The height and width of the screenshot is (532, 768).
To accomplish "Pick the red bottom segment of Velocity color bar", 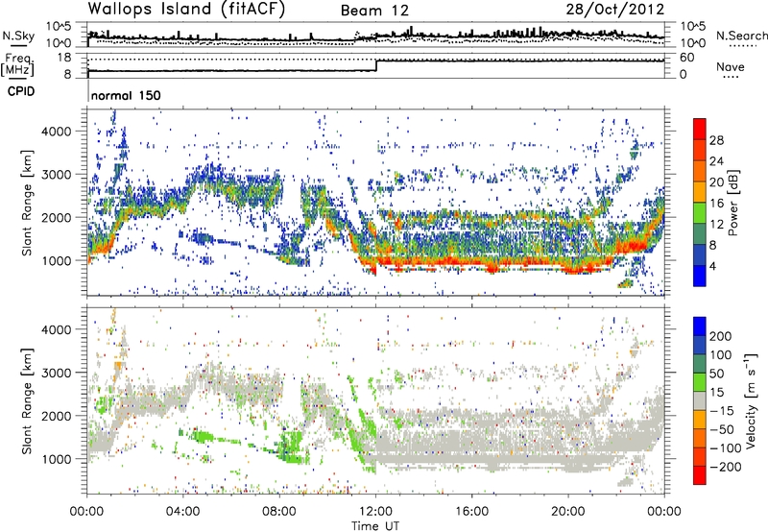I will [700, 475].
